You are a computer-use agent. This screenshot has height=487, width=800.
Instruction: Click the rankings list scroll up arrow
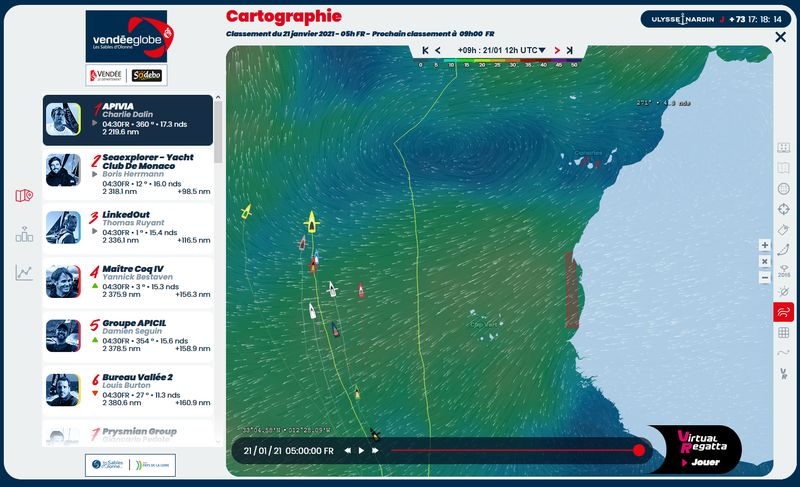point(218,97)
